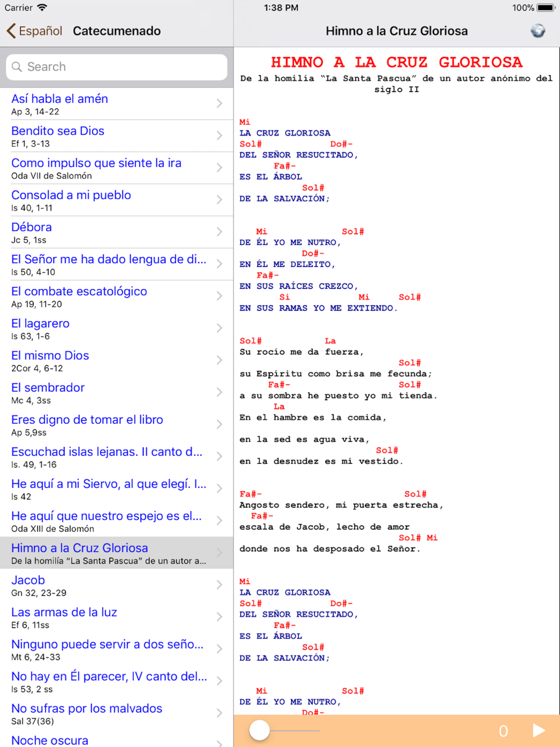Chevron on No hay en Él parecer row

point(220,681)
